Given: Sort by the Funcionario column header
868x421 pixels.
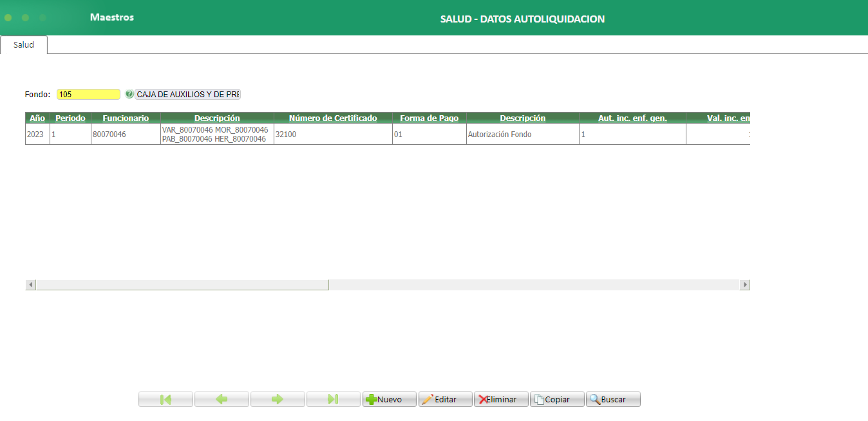Looking at the screenshot, I should point(126,118).
